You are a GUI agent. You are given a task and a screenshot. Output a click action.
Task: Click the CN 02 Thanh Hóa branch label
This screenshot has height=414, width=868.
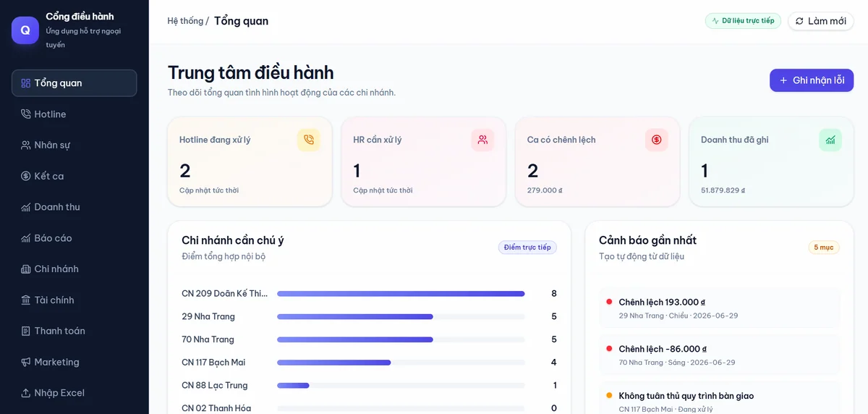pos(216,408)
